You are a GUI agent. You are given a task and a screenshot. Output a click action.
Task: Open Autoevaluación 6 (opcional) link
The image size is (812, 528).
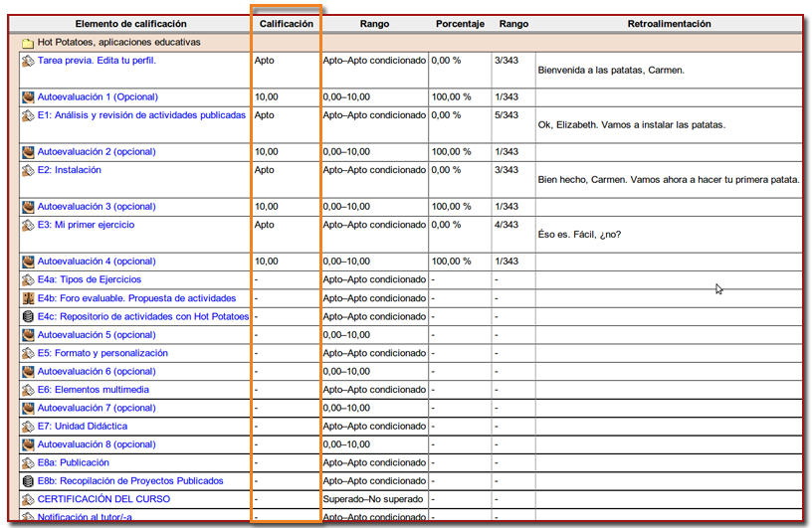coord(97,371)
